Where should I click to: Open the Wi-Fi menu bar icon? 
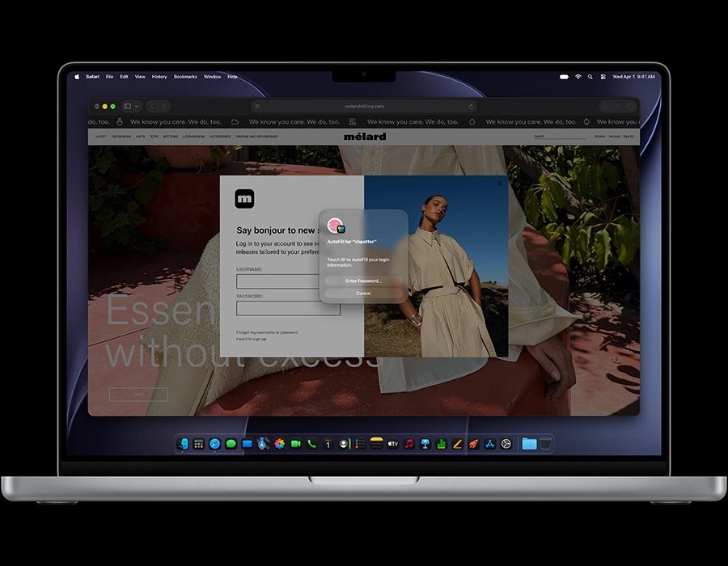coord(578,77)
